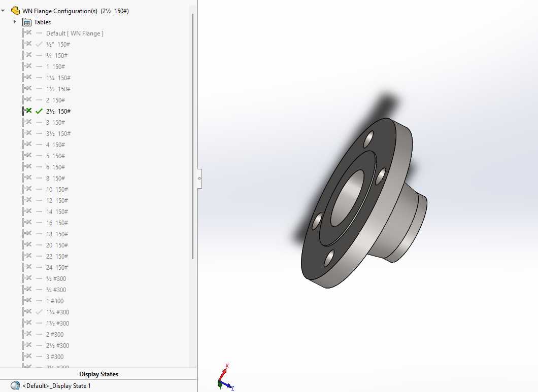Select the 1½ 150# configuration
This screenshot has width=538, height=392.
click(58, 89)
